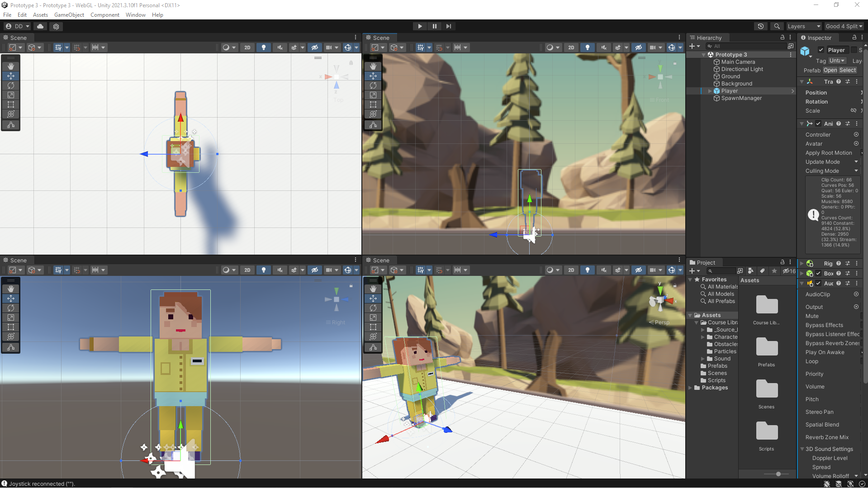The image size is (868, 488).
Task: Select the Rect tool in the Front scene view
Action: [x=373, y=104]
